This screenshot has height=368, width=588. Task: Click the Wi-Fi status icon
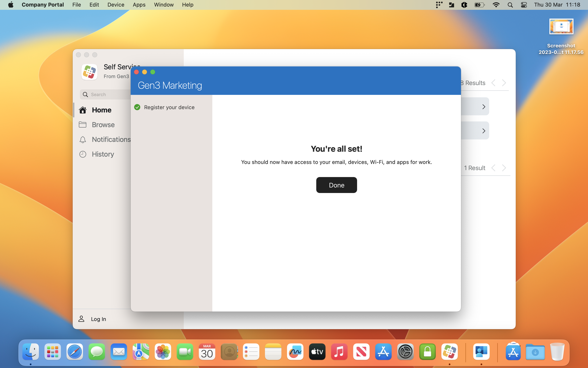coord(496,5)
